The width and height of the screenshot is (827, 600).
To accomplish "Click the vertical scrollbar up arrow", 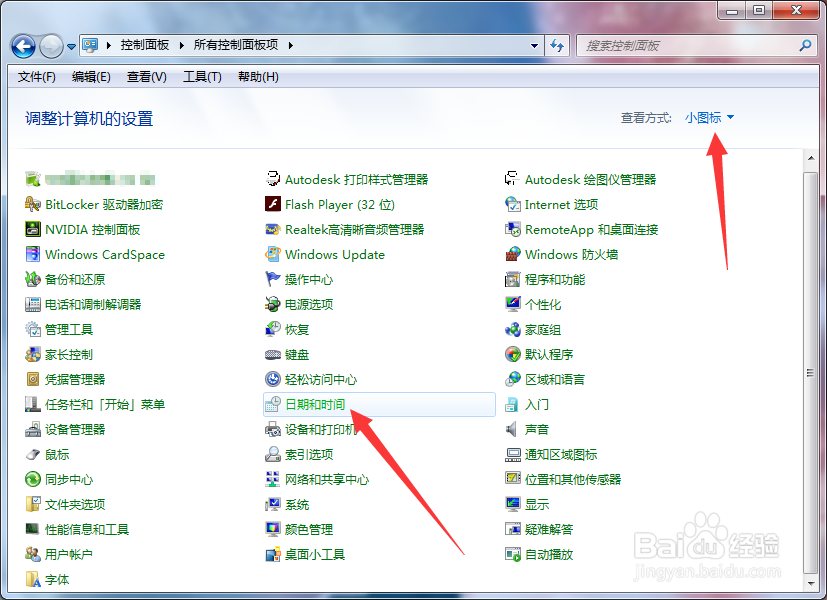I will click(811, 158).
